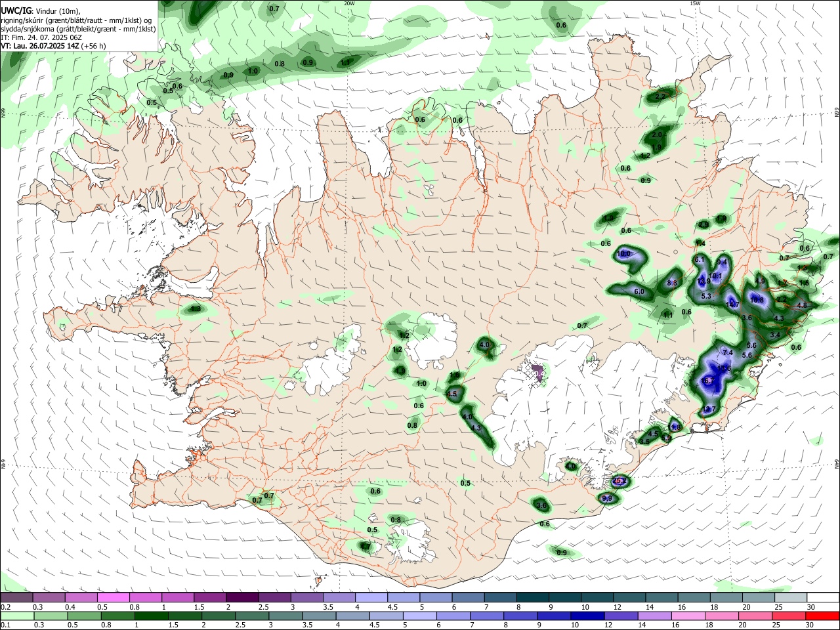Select the '9.9' value on the south coast
The height and width of the screenshot is (630, 840).
607,499
